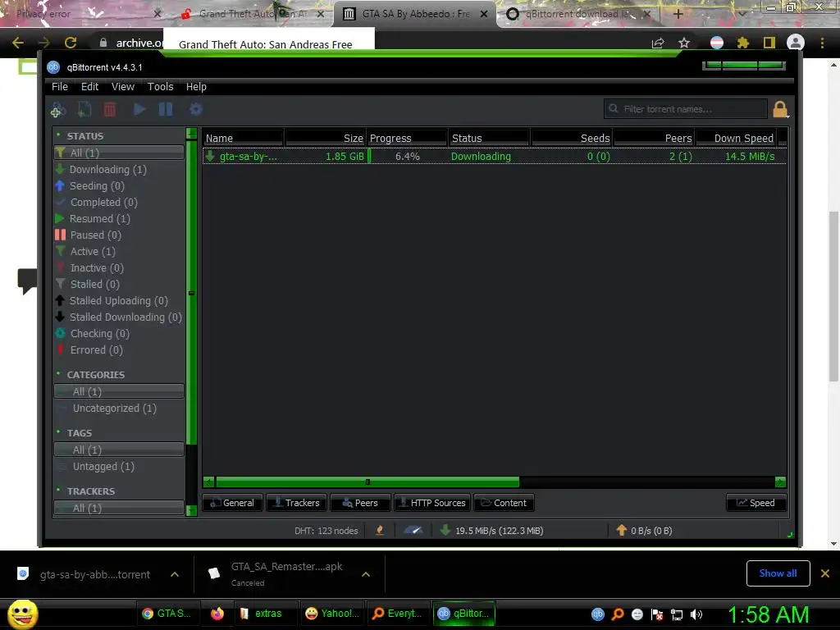This screenshot has height=630, width=840.
Task: Click the qBittorrent system tray icon
Action: coord(598,614)
